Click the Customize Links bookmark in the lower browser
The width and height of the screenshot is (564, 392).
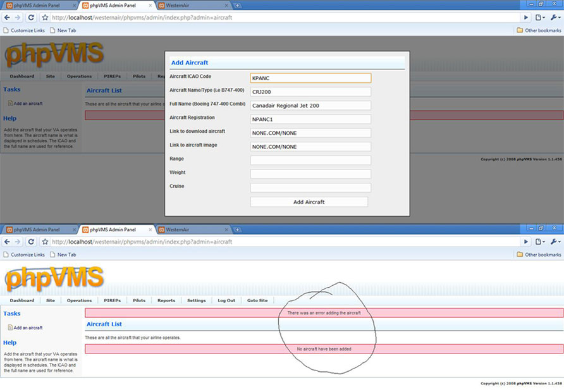pyautogui.click(x=24, y=255)
